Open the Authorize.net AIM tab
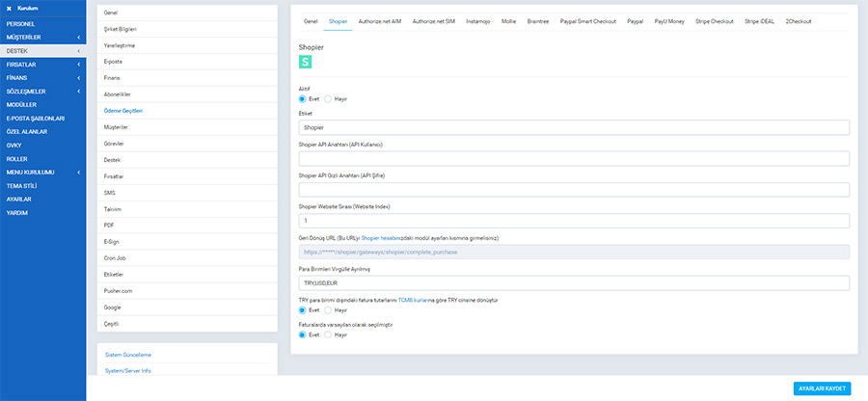The width and height of the screenshot is (868, 401). point(380,21)
